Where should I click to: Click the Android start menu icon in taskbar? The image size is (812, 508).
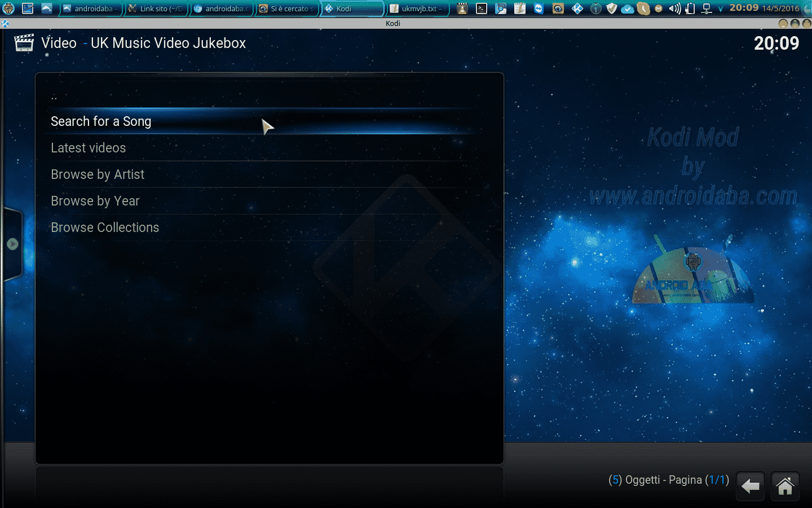coord(8,8)
